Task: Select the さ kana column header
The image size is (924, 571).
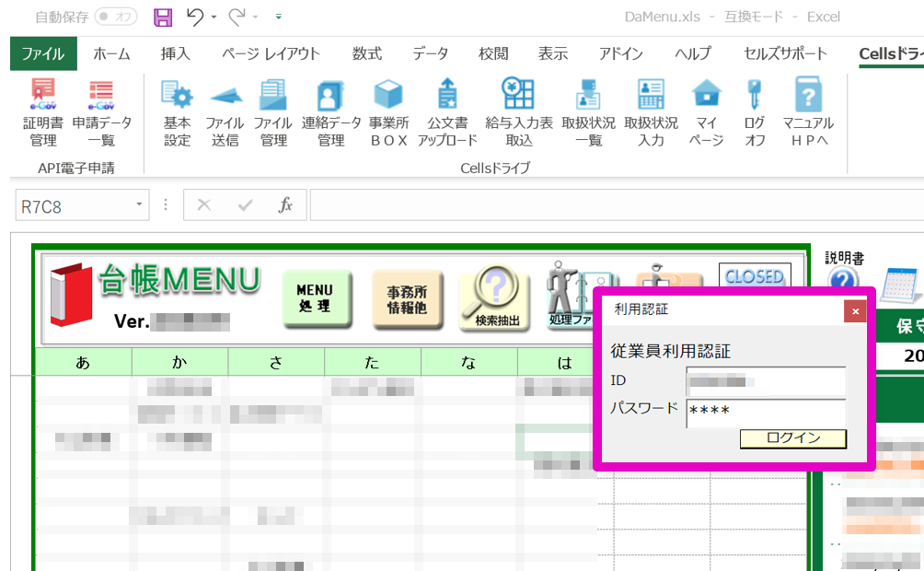Action: [276, 362]
